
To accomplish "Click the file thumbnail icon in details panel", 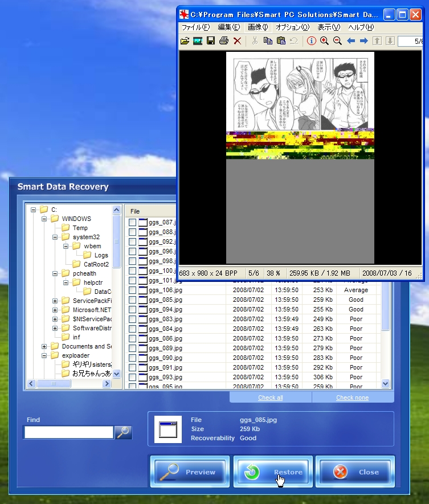I will (x=168, y=429).
